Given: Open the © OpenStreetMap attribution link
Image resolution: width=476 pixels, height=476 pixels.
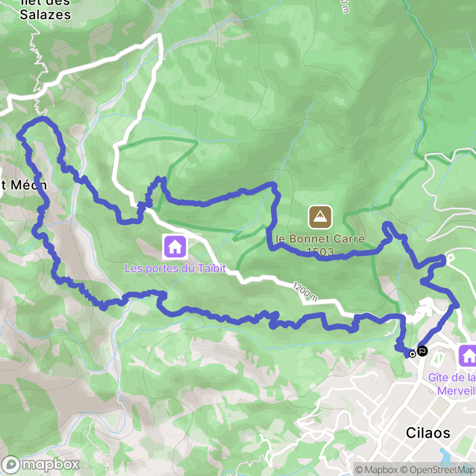Looking at the screenshot, I should click(x=437, y=470).
